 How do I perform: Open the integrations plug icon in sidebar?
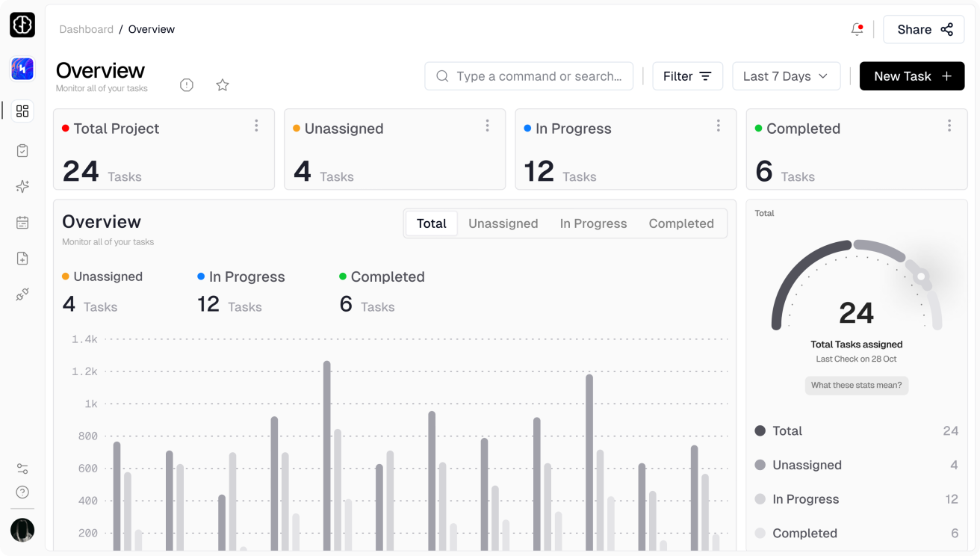pyautogui.click(x=22, y=294)
